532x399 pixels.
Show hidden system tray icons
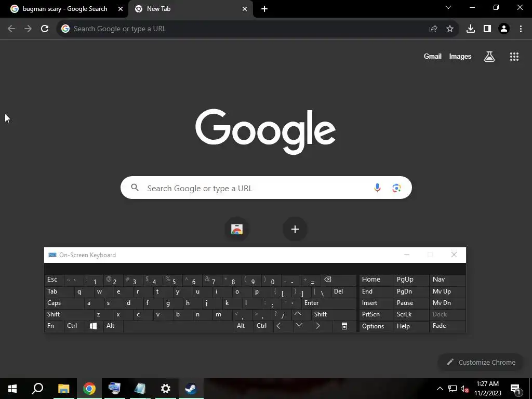tap(440, 389)
